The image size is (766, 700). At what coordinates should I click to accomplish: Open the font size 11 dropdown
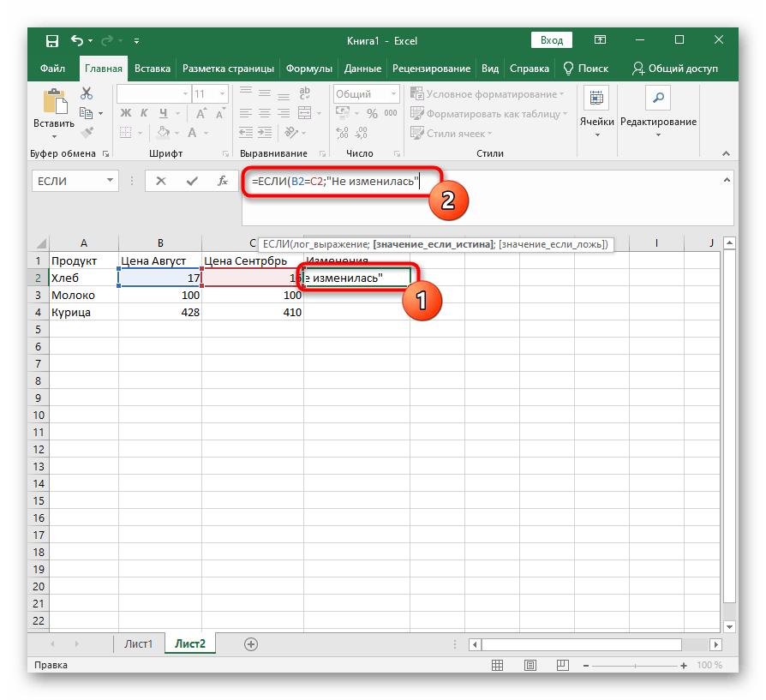tap(222, 93)
